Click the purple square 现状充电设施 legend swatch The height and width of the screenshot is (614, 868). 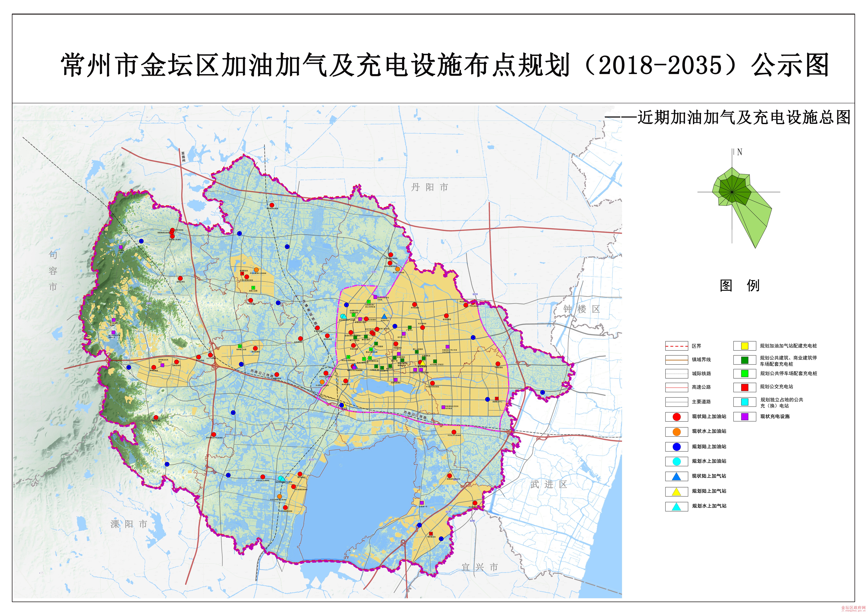745,417
